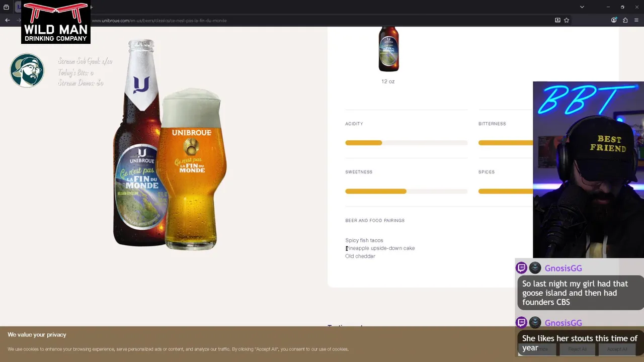
Task: Click the Spicy fish tacos pairing
Action: click(x=364, y=240)
